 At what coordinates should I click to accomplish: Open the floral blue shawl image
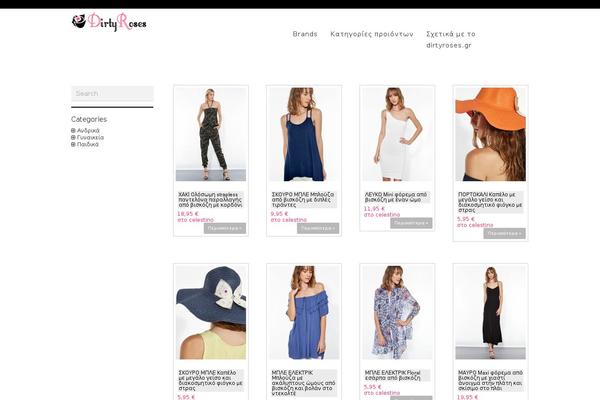397,312
